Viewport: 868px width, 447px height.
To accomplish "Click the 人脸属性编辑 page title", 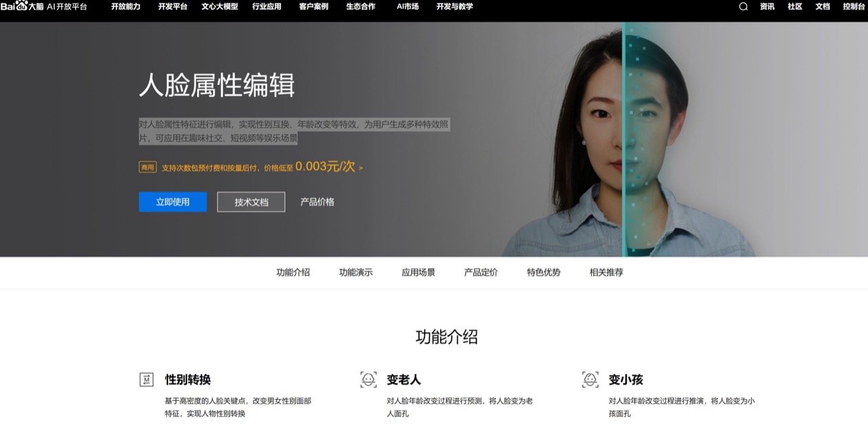I will [217, 86].
